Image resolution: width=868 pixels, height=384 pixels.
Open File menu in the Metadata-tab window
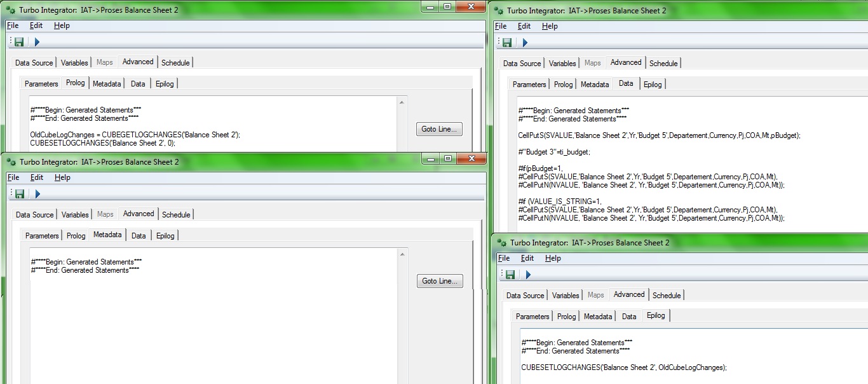click(13, 177)
